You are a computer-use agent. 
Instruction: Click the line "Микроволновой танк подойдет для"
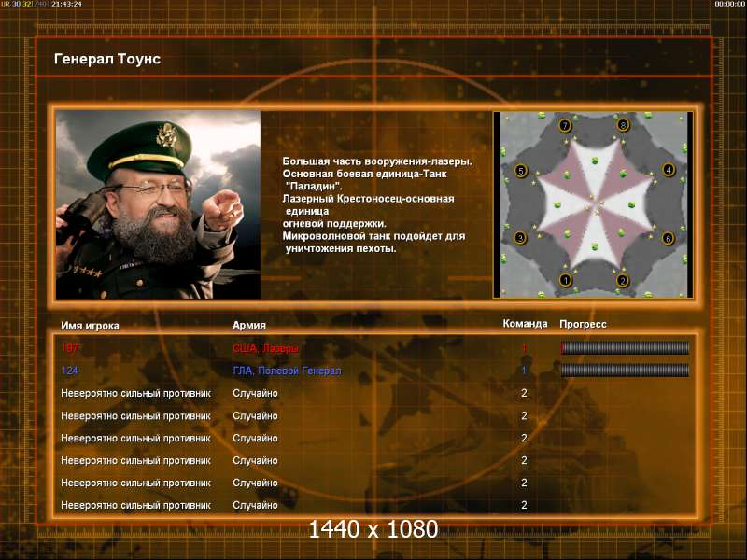click(374, 236)
